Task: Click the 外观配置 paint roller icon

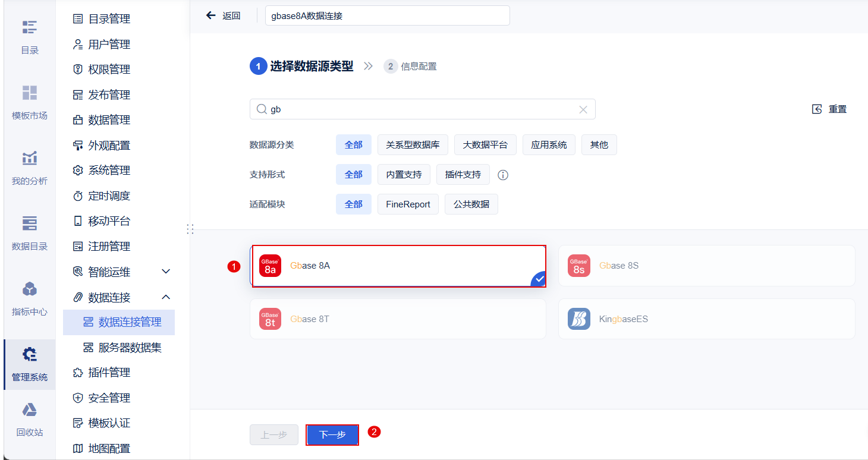Action: pyautogui.click(x=78, y=145)
